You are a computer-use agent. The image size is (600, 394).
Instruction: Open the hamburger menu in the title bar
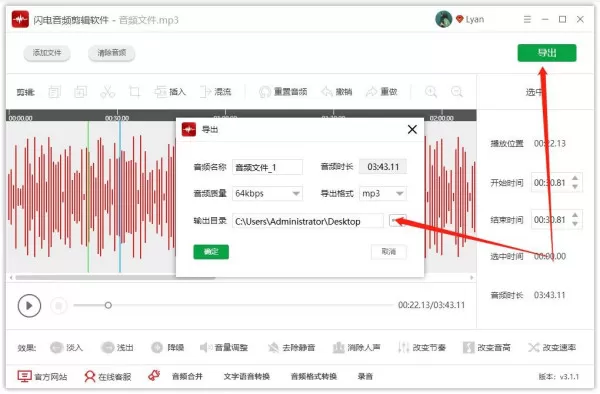point(527,19)
